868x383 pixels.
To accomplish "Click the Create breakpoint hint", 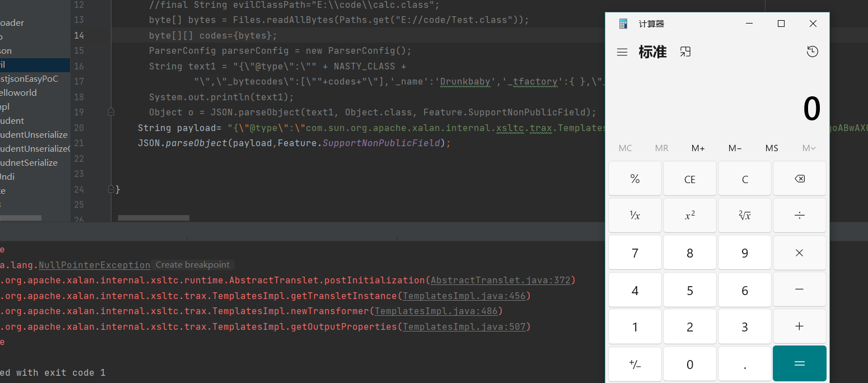I will [x=193, y=265].
